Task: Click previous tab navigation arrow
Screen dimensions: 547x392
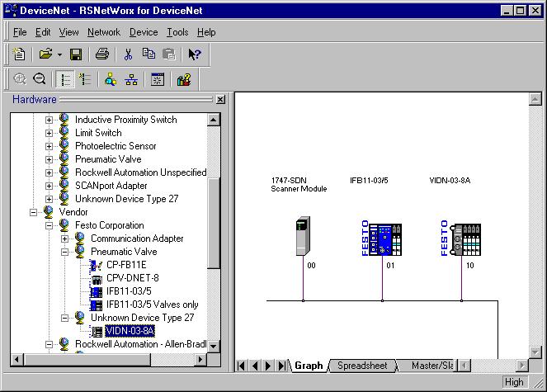Action: coord(255,366)
